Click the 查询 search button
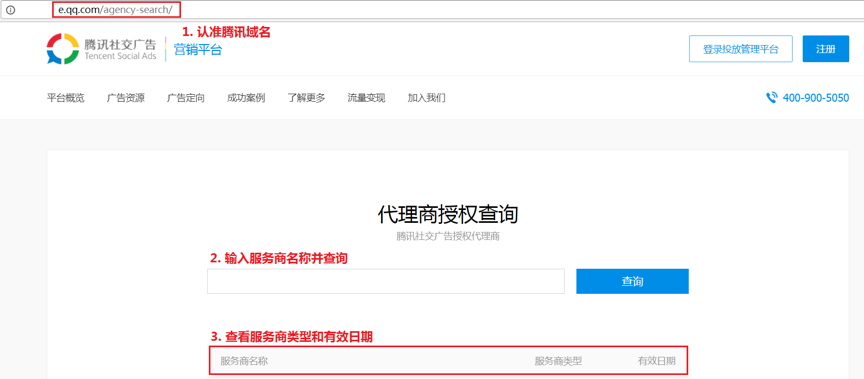Screen dimensions: 864x379 [633, 281]
